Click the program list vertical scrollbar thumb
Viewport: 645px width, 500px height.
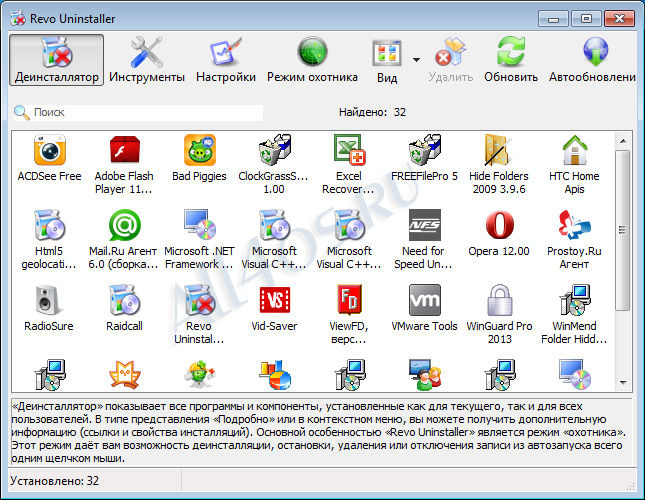click(623, 230)
